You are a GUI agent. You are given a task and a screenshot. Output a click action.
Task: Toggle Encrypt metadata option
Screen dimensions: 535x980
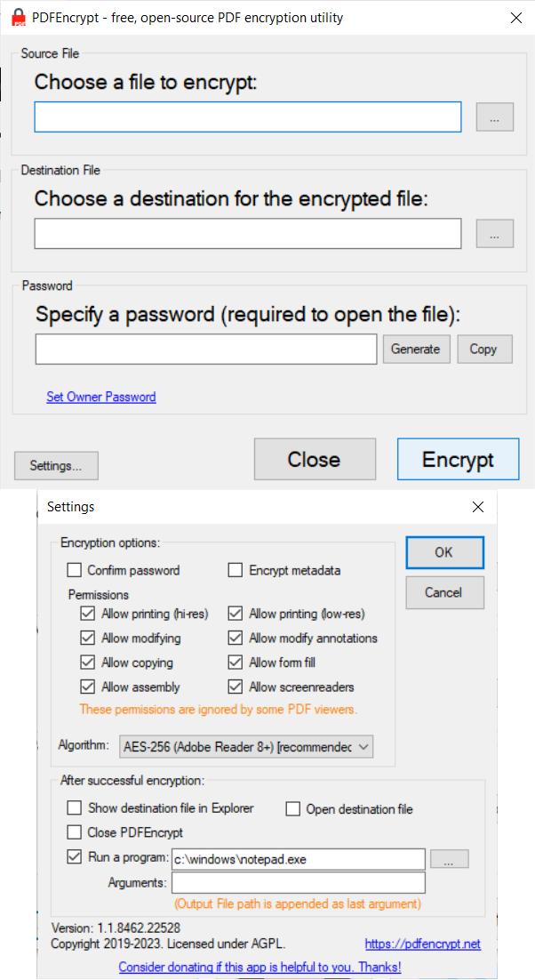(x=236, y=571)
